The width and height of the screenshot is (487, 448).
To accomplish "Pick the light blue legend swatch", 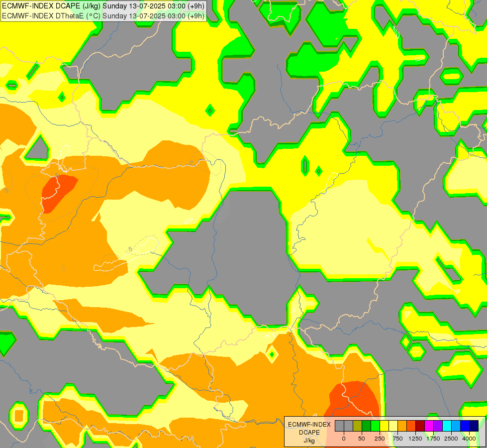I will click(x=456, y=426).
